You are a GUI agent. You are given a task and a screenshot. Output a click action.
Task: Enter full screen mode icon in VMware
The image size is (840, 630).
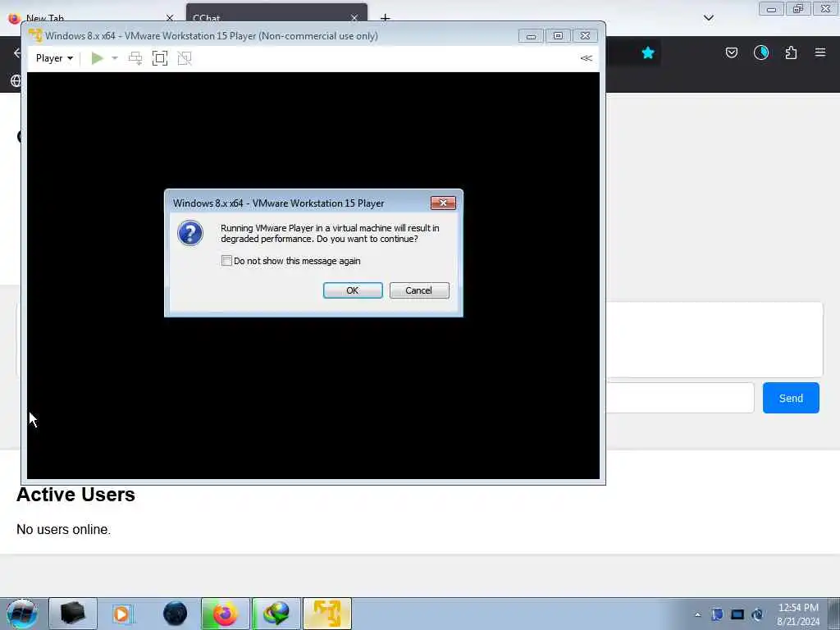(x=160, y=58)
